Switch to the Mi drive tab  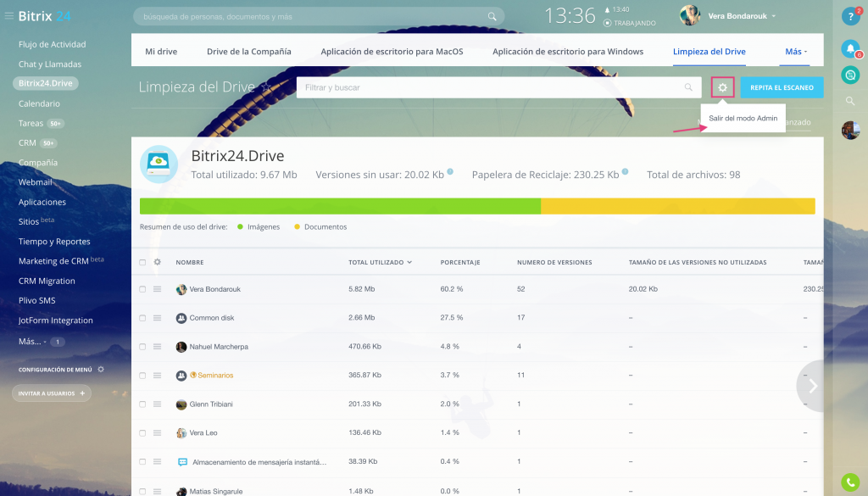[x=161, y=52]
